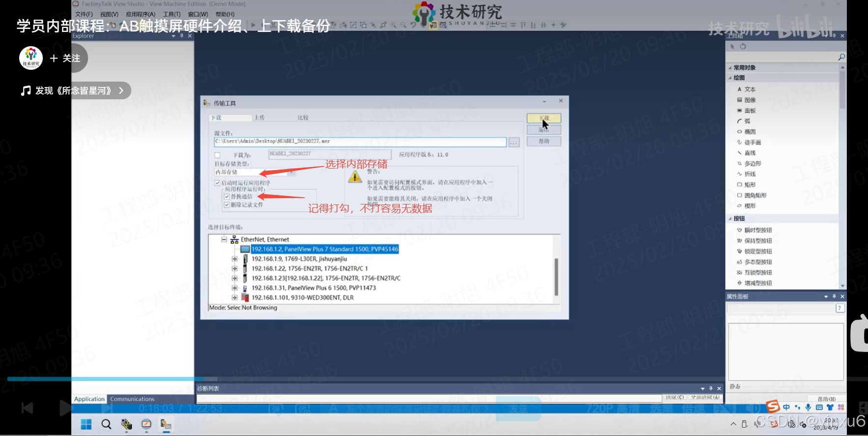Click the 下载 (Download) button in transfer dialog
This screenshot has height=436, width=868.
tap(544, 118)
